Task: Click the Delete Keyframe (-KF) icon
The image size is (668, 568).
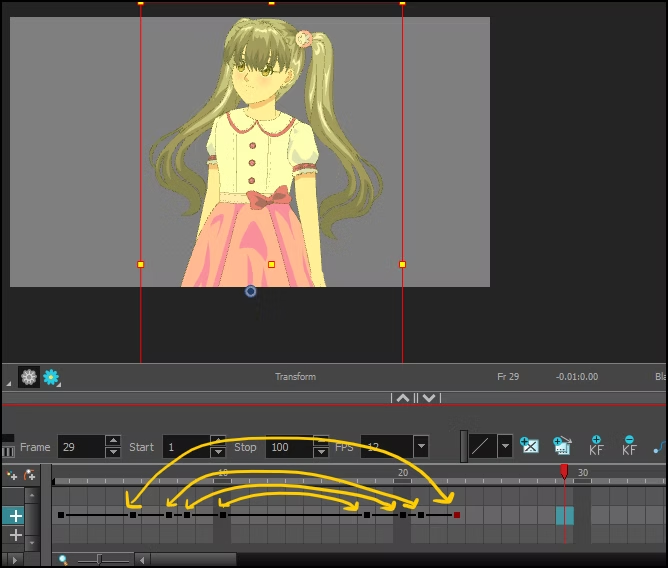Action: (x=629, y=446)
